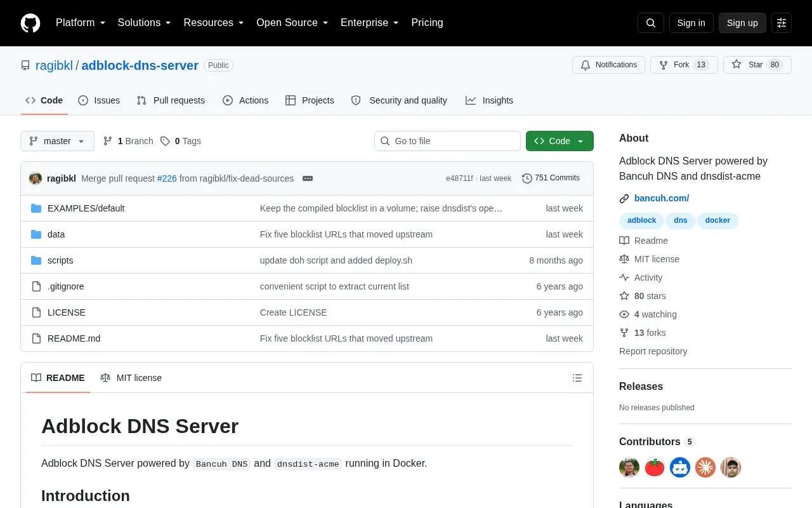
Task: Open the LICENSE file
Action: tap(67, 312)
